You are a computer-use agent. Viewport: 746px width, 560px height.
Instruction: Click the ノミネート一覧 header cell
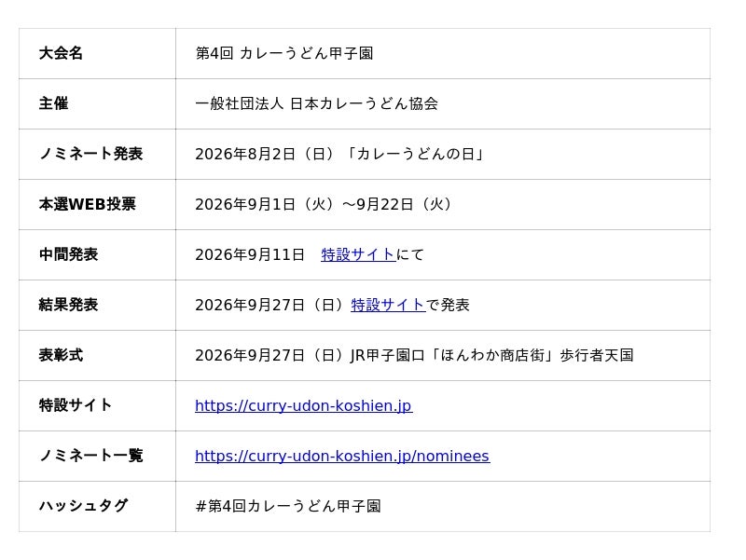pos(97,457)
